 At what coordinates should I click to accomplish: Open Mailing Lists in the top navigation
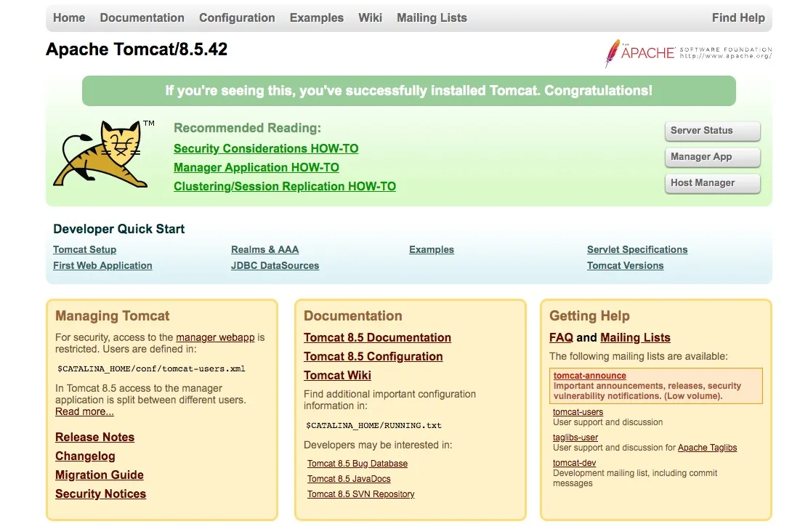[x=432, y=17]
